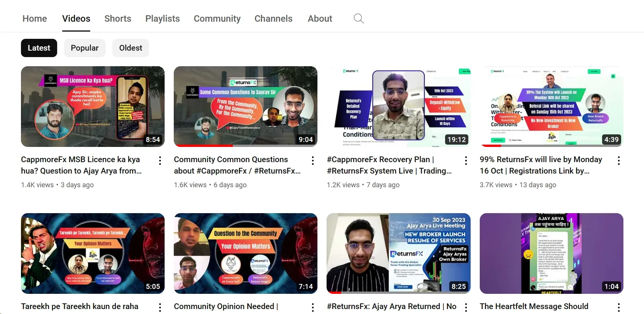644x314 pixels.
Task: Play the MSB Licence ka Kya hua thumbnail
Action: point(93,107)
